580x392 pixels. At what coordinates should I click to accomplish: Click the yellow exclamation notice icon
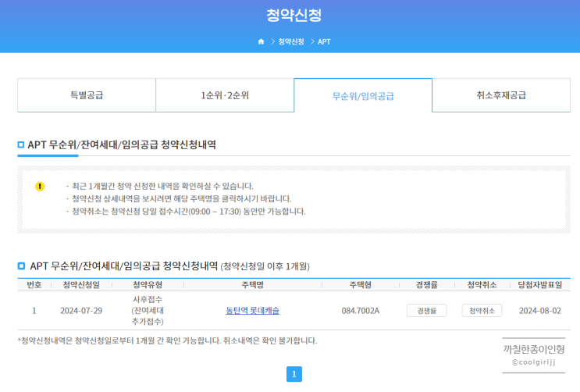click(40, 186)
